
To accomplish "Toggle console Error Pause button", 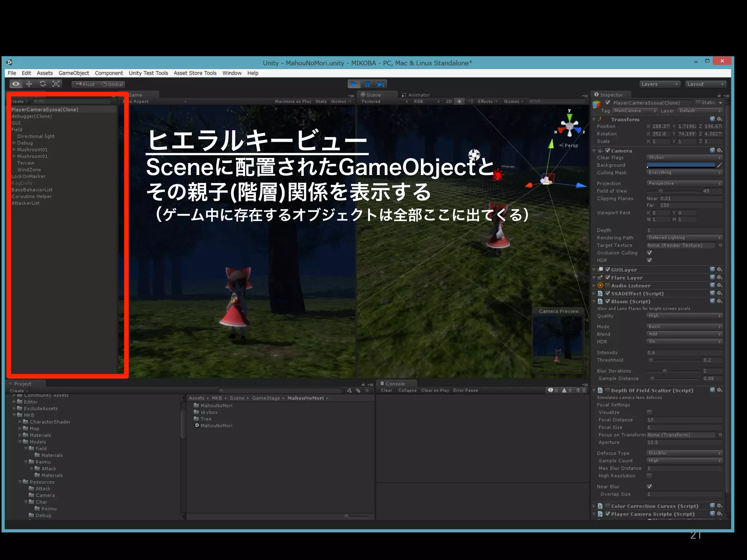I will click(465, 390).
